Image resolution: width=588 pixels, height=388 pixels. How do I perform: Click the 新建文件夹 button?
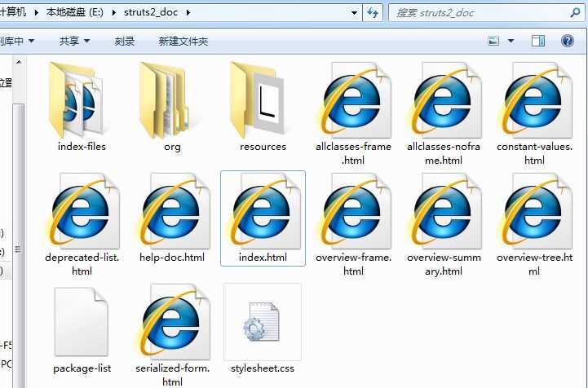[183, 41]
